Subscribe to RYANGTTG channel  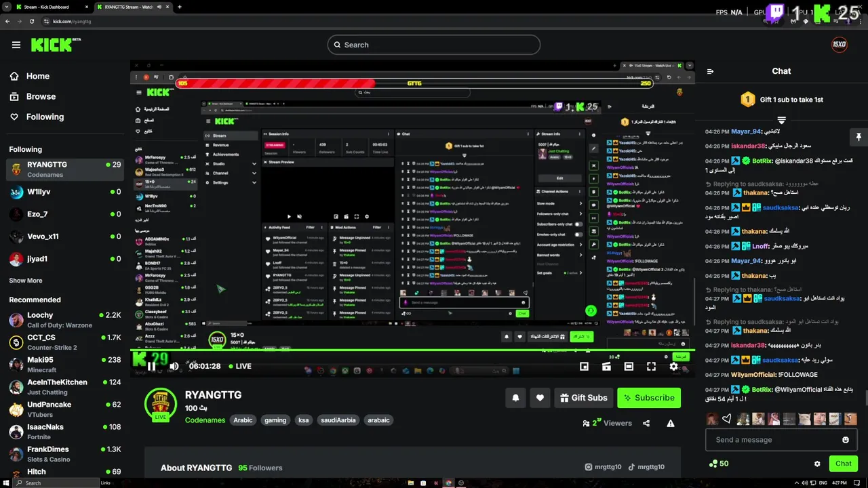(x=649, y=398)
